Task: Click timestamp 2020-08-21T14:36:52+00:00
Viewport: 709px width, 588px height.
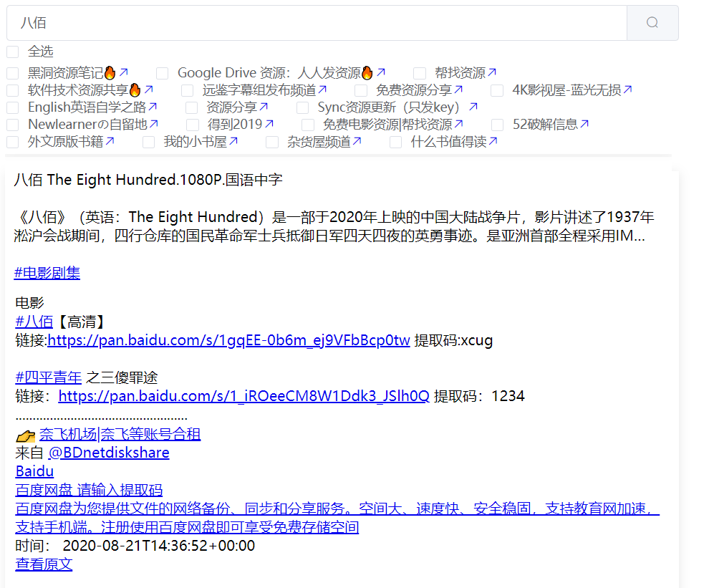Action: click(x=159, y=546)
